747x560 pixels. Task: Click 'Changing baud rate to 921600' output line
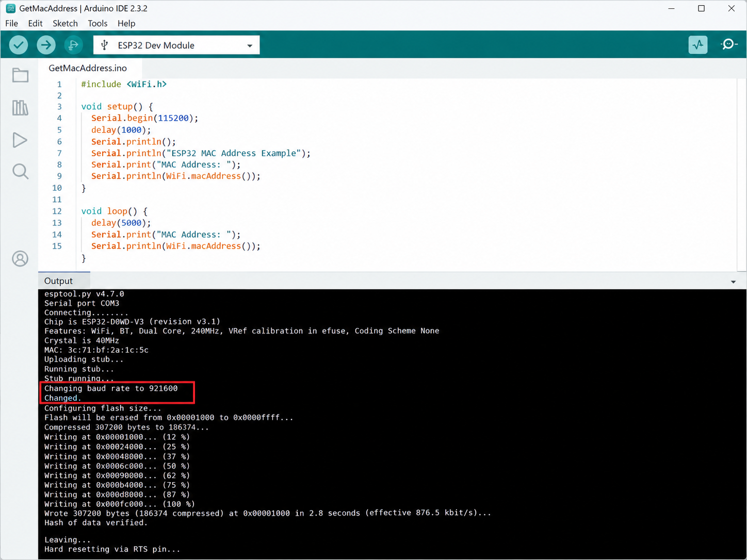(111, 388)
